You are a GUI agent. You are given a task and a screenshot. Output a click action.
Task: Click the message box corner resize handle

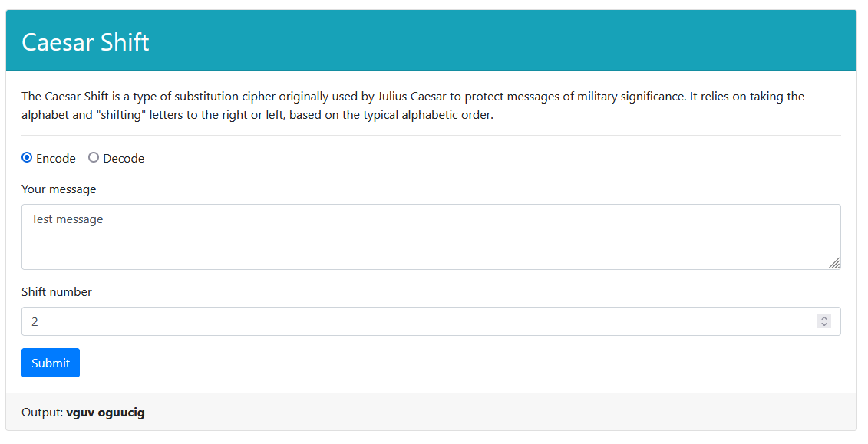click(834, 263)
